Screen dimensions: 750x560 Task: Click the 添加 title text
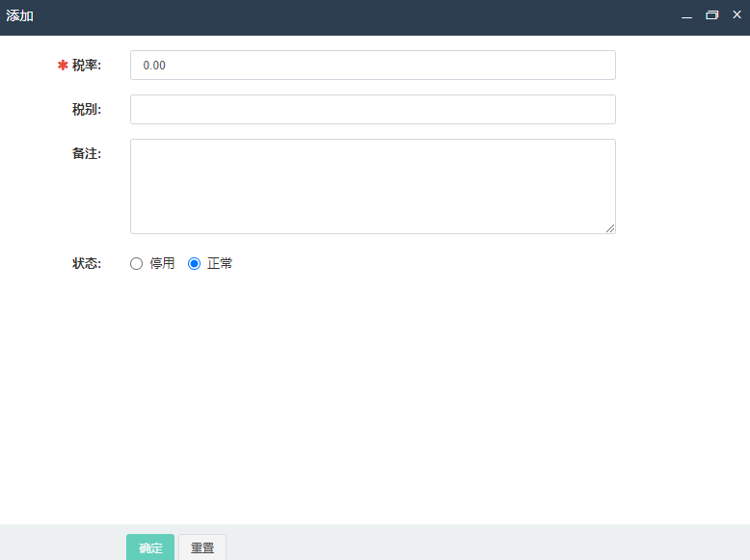click(19, 15)
